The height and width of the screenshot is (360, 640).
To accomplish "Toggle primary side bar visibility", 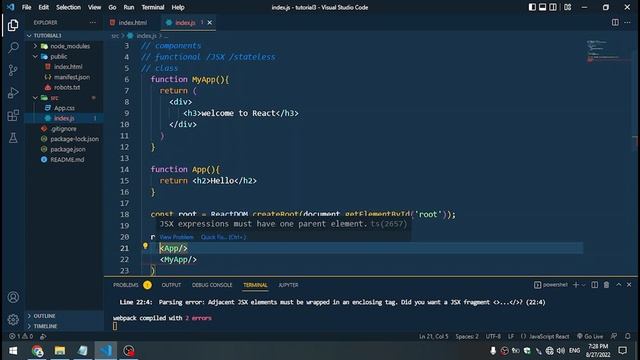I will pos(532,7).
